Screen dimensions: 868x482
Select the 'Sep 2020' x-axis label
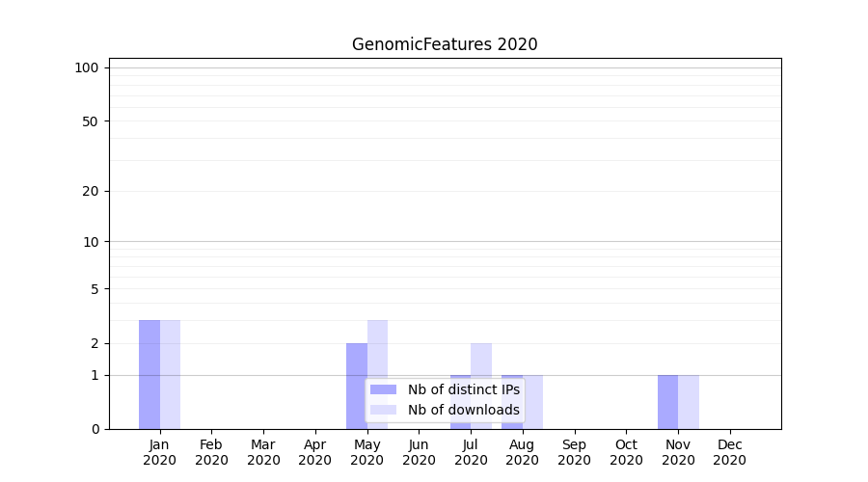tap(574, 452)
